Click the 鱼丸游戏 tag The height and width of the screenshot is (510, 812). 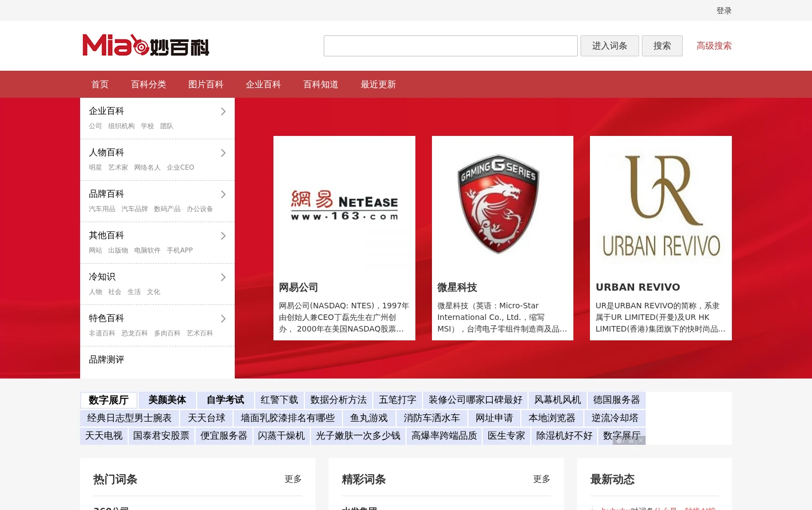coord(369,418)
